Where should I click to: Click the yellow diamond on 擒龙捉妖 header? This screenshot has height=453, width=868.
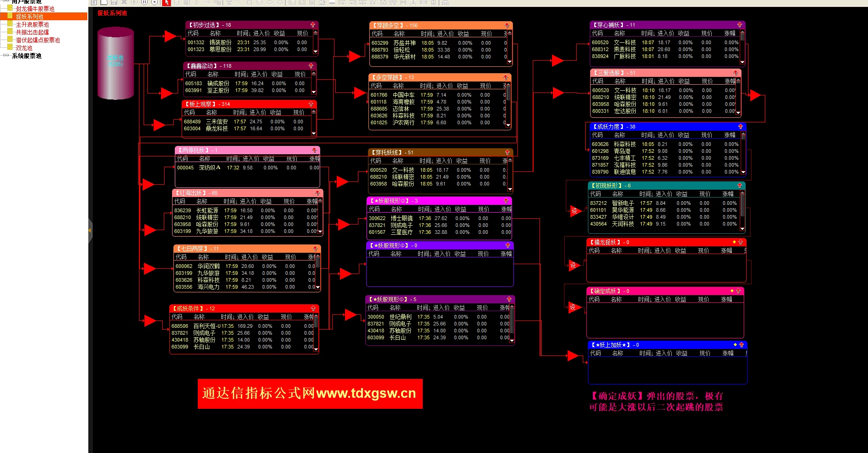click(734, 242)
